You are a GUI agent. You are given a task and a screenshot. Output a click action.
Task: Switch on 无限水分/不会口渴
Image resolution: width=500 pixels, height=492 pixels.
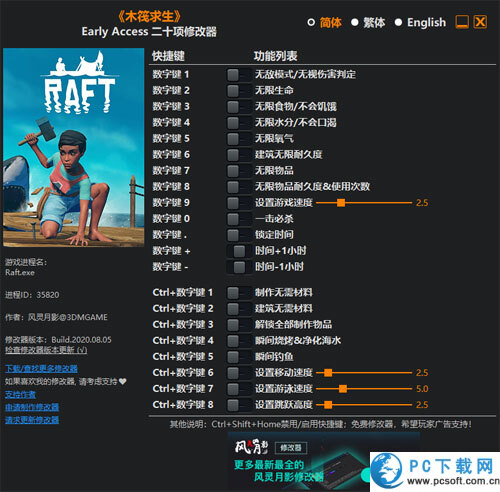[239, 122]
